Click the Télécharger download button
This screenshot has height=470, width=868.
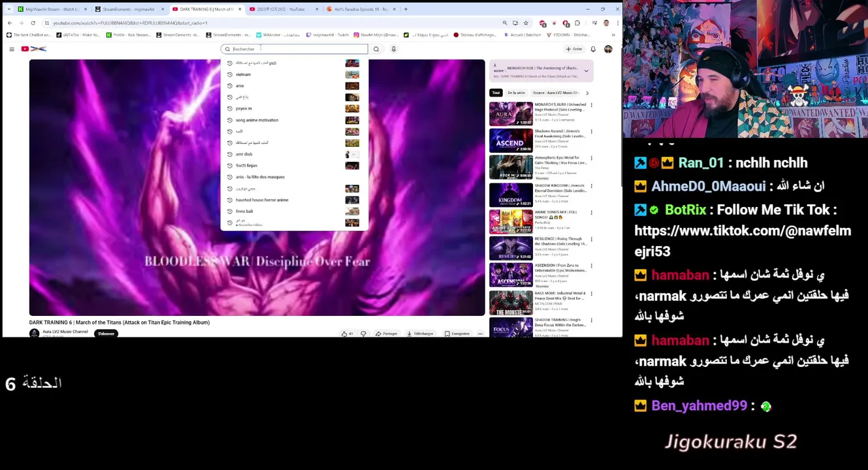tap(420, 334)
